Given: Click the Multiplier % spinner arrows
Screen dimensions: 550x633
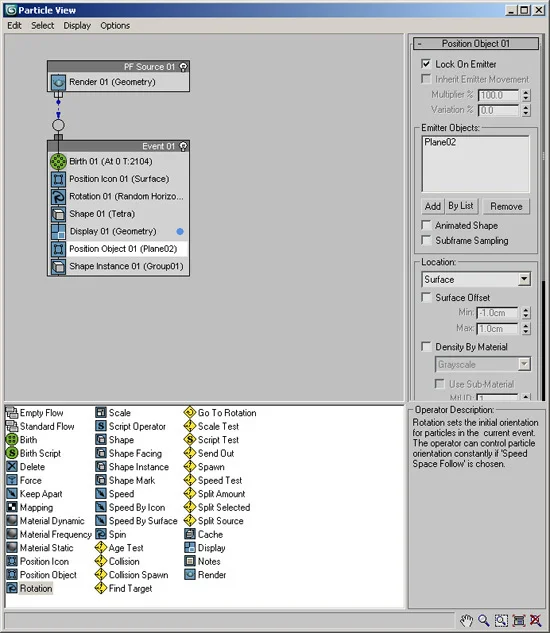Looking at the screenshot, I should click(526, 95).
